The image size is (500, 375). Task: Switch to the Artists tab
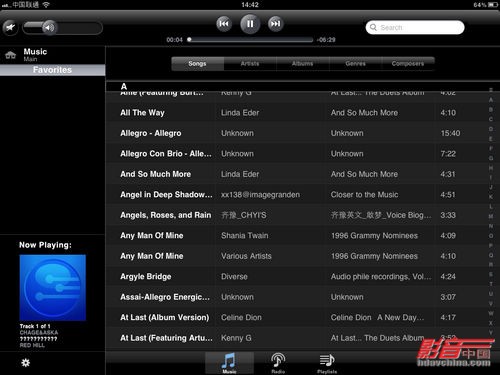pos(250,63)
